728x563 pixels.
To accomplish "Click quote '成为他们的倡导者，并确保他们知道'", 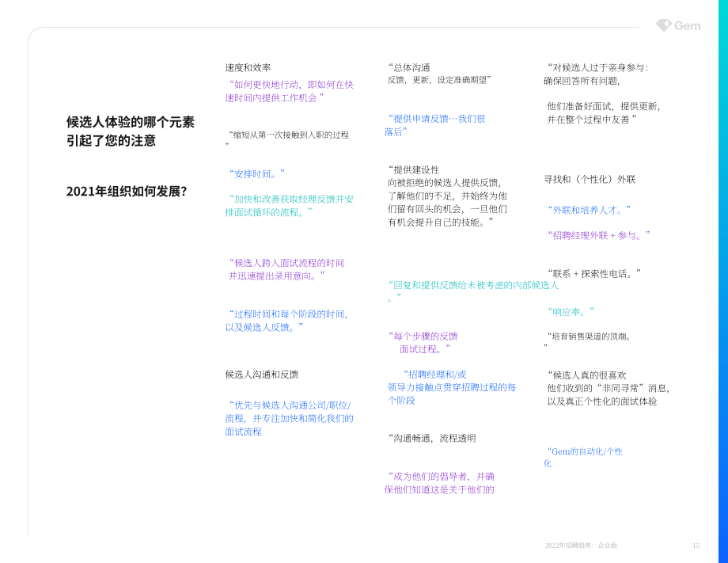I will 439,483.
